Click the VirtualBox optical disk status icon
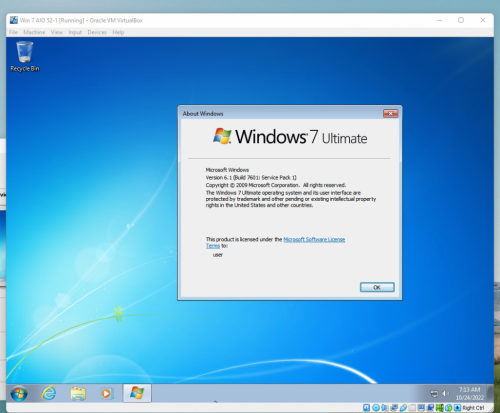The image size is (500, 413). click(x=376, y=408)
